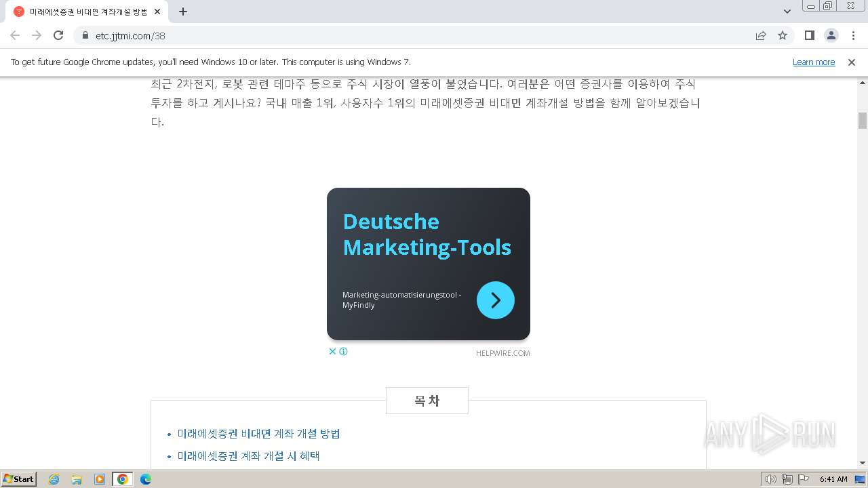Launch Internet Explorer from taskbar
The width and height of the screenshot is (868, 488).
(x=54, y=479)
